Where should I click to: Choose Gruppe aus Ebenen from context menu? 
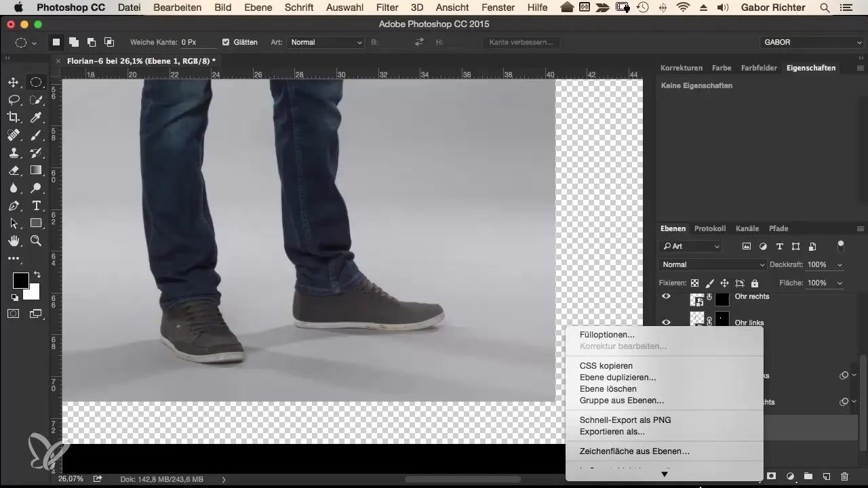[x=622, y=401]
